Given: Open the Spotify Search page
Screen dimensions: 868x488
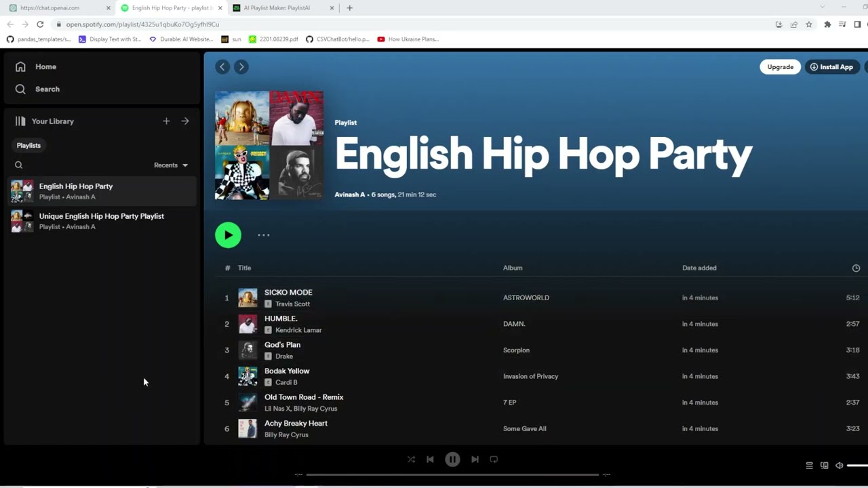Looking at the screenshot, I should coord(38,89).
